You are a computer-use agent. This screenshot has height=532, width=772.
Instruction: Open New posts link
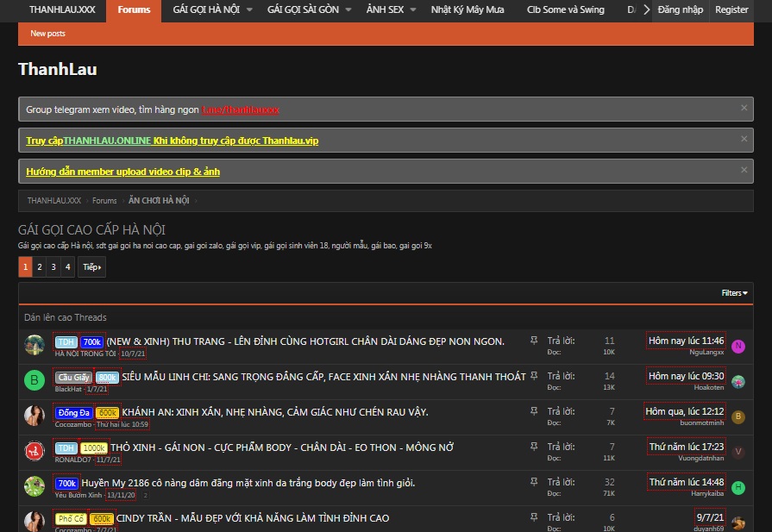tap(47, 34)
